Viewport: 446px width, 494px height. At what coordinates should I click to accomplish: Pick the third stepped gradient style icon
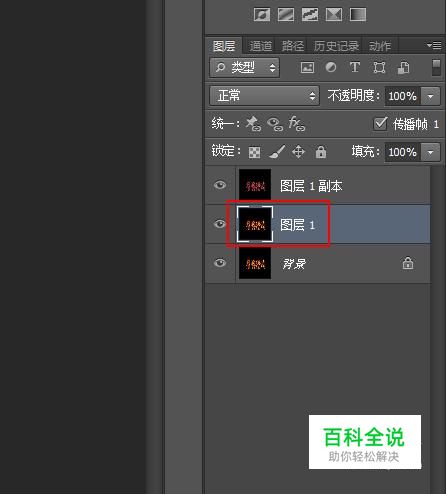tap(310, 15)
